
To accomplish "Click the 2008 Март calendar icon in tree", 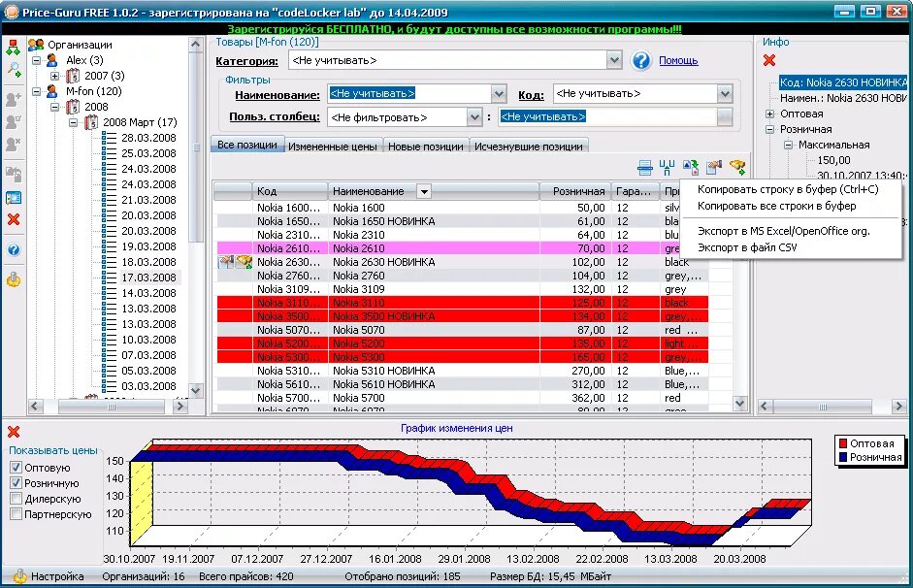I will (91, 122).
